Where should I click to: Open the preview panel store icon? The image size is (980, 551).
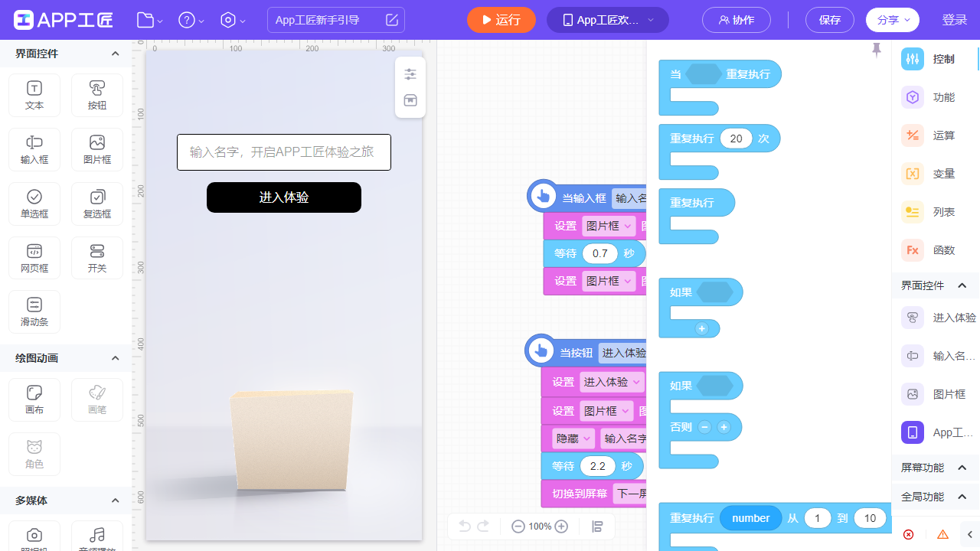[410, 101]
